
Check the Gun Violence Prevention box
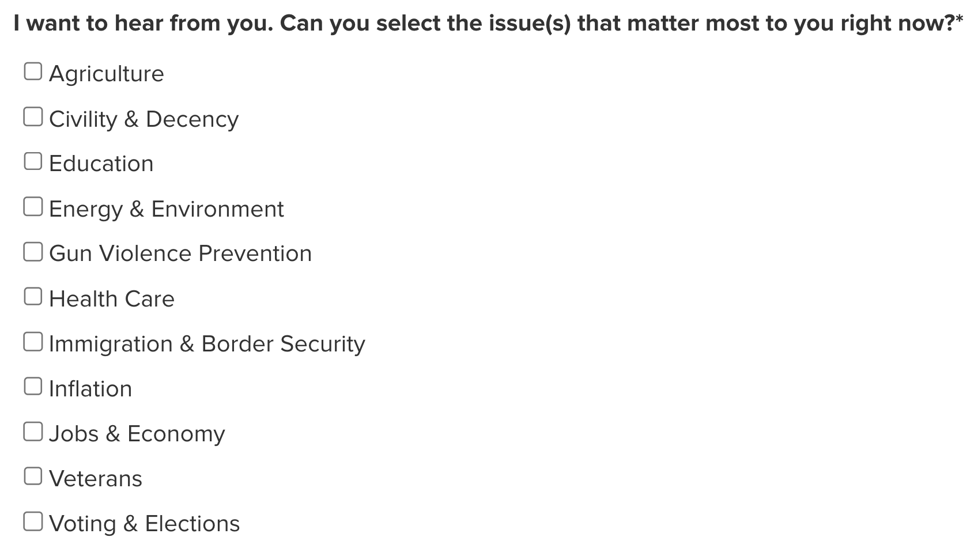(33, 252)
